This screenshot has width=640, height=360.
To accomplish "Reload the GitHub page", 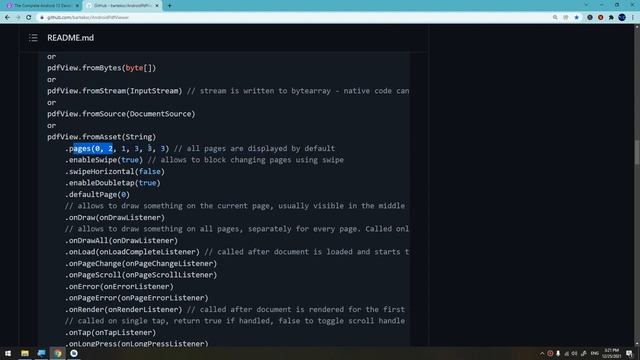I will [x=29, y=18].
